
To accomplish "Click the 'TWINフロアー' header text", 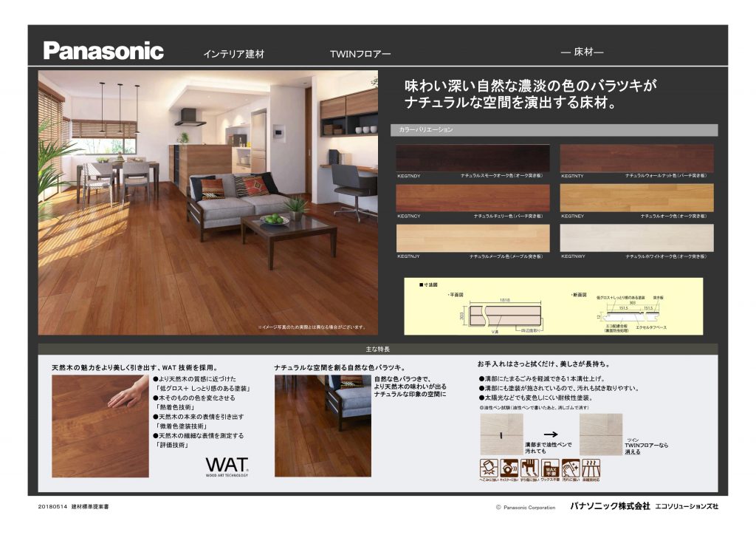I will [x=360, y=54].
